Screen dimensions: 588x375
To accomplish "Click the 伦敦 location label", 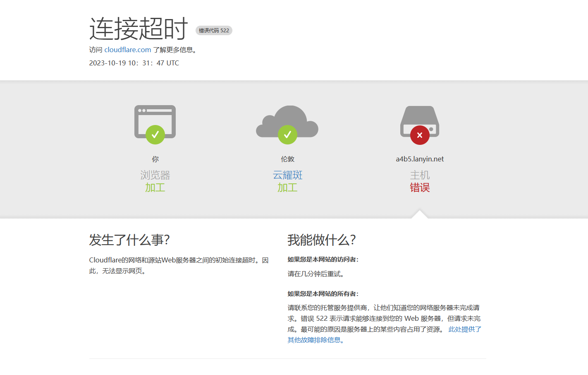I will tap(287, 159).
